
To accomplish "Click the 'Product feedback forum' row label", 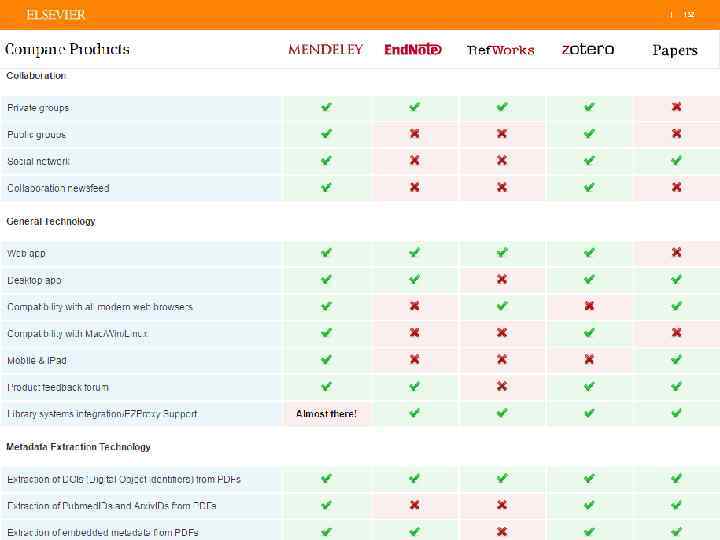I will click(x=58, y=387).
